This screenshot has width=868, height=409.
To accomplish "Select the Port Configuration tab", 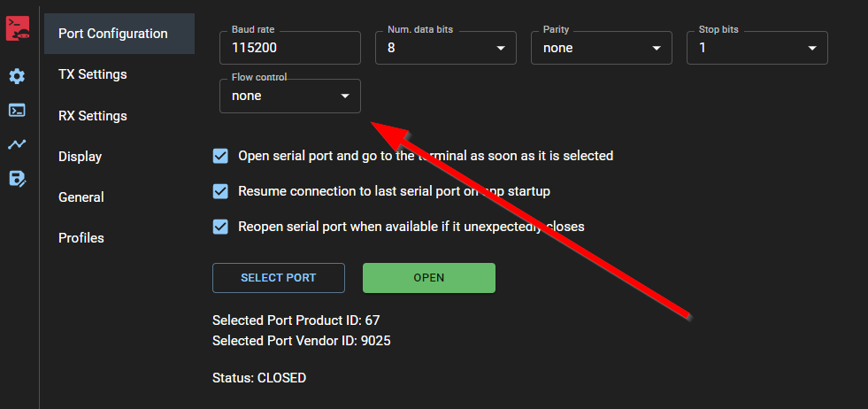I will pyautogui.click(x=112, y=34).
